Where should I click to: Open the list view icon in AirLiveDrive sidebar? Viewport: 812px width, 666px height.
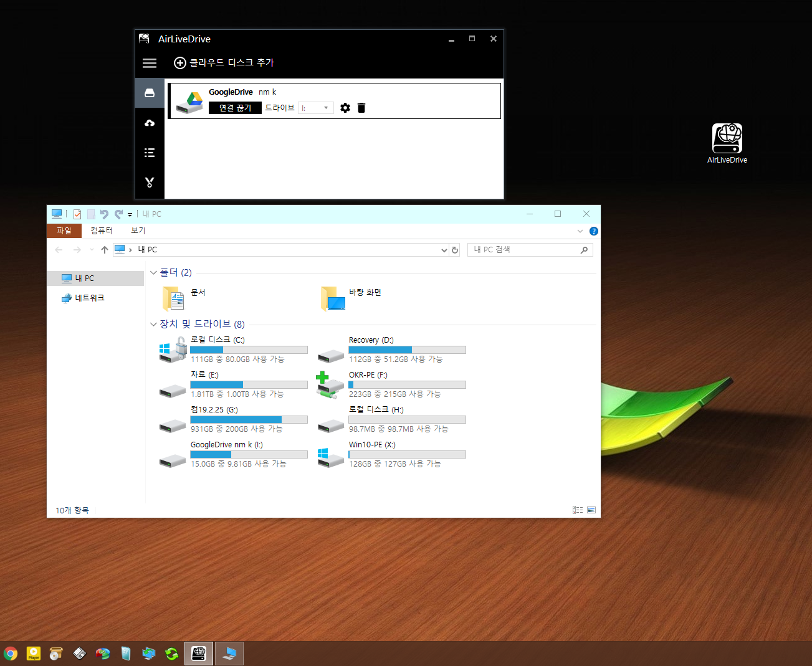coord(150,153)
